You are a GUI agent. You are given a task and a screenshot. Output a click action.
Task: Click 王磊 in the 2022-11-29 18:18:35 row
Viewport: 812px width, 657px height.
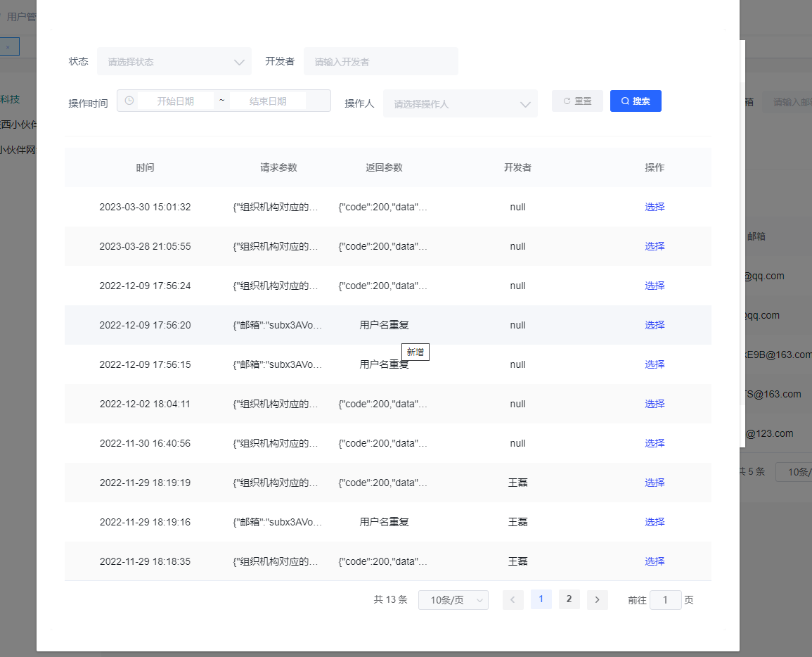(x=518, y=561)
